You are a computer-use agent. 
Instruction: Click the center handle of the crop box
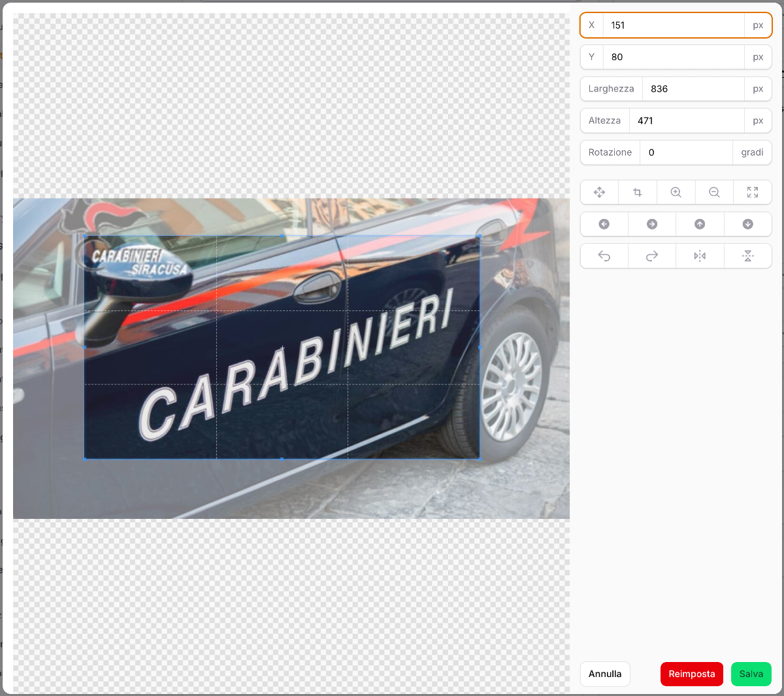(x=282, y=347)
